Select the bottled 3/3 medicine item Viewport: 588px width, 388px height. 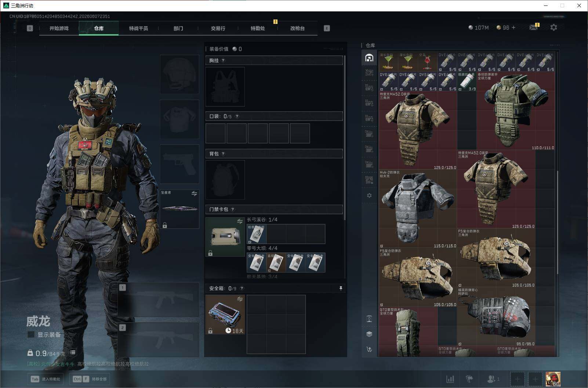click(467, 82)
